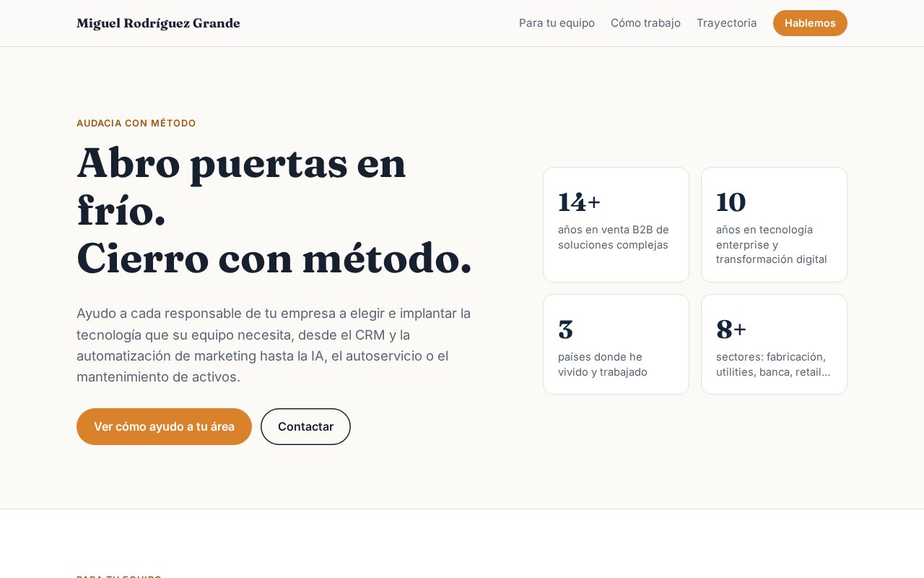Click the headline line Cierro con método.
The image size is (924, 578).
point(274,258)
